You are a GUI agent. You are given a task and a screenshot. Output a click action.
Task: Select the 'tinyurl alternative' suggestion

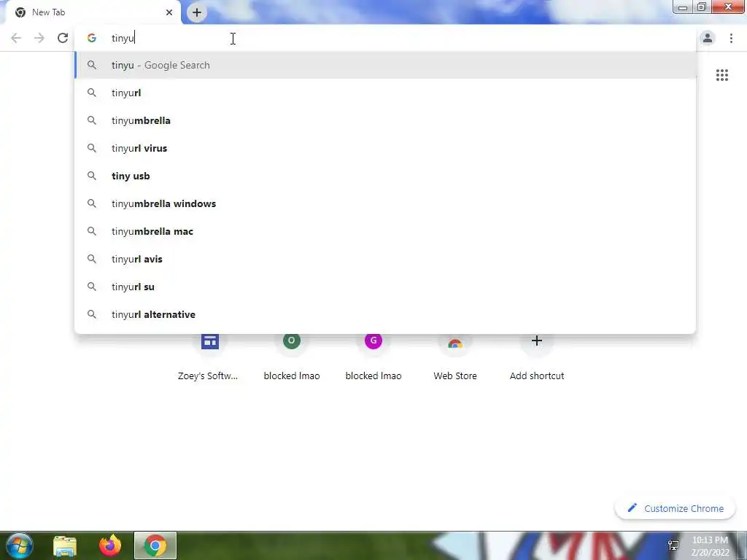click(x=385, y=314)
